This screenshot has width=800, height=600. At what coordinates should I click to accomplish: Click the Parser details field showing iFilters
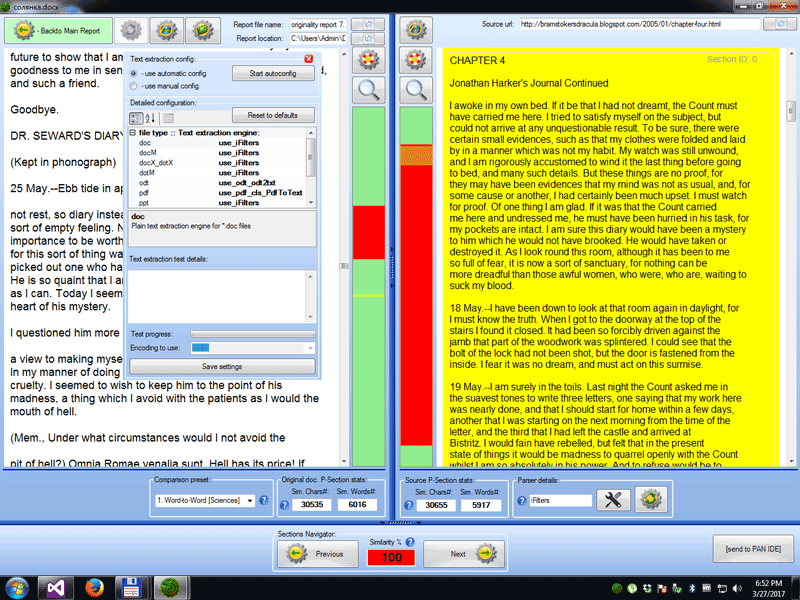tap(561, 501)
